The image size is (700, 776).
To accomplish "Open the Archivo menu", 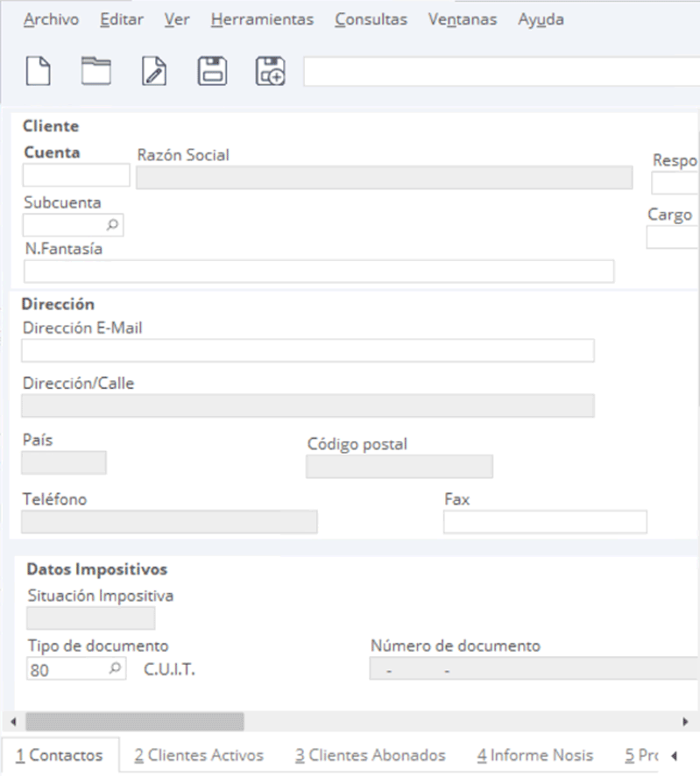I will pyautogui.click(x=51, y=19).
